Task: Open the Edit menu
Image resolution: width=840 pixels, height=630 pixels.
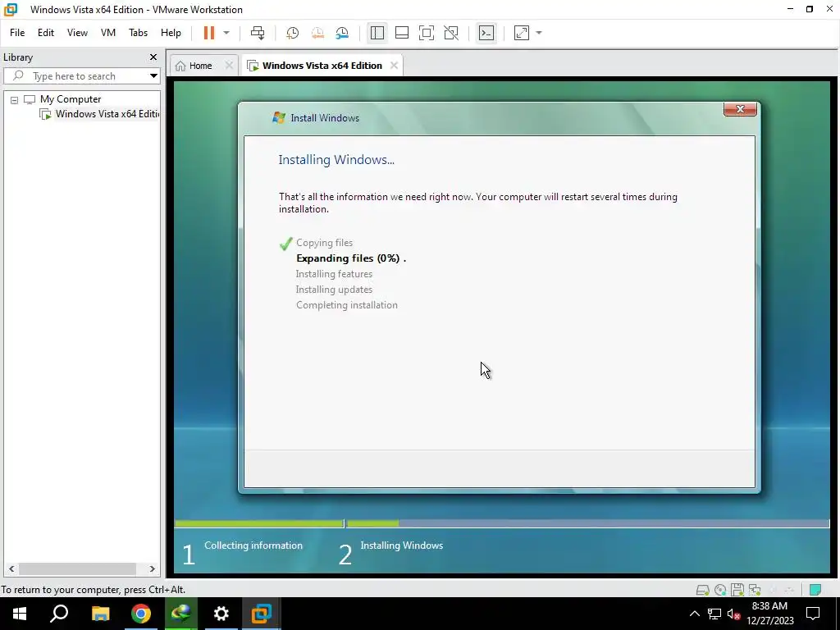Action: click(x=46, y=33)
